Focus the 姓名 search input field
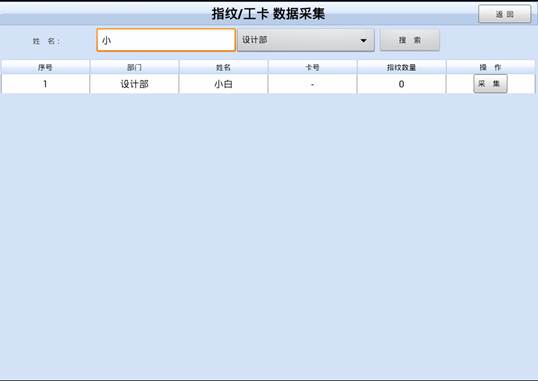 (166, 40)
